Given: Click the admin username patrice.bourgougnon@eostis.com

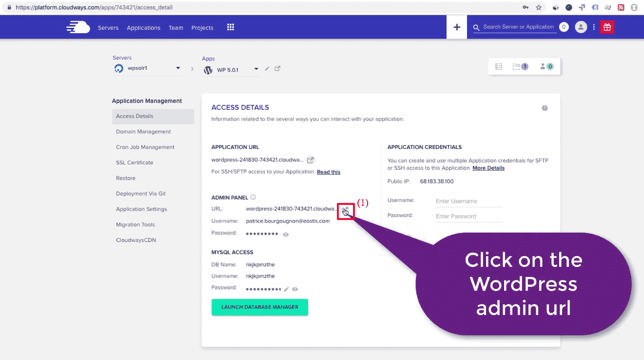Looking at the screenshot, I should tap(288, 221).
